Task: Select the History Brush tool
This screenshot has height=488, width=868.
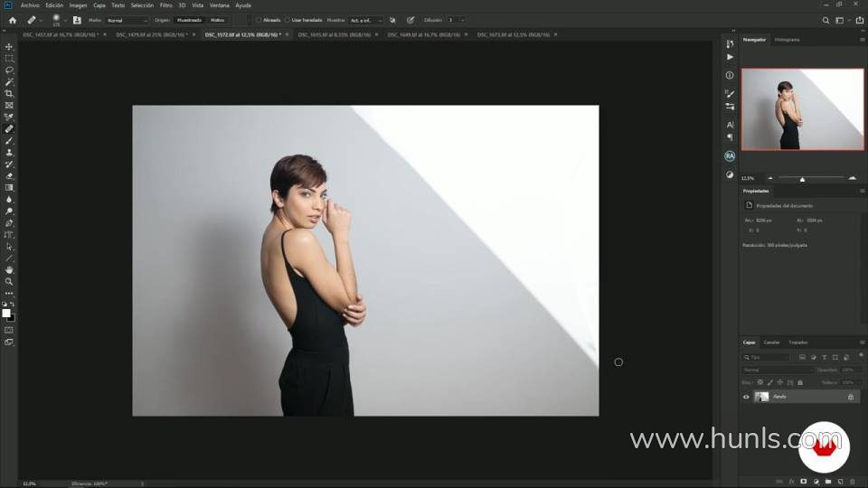Action: pos(9,164)
